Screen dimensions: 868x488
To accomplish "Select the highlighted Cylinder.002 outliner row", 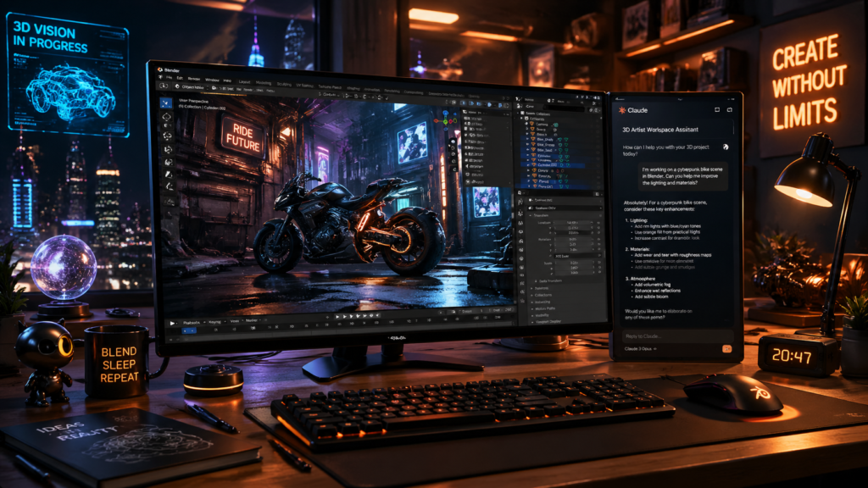I will 553,165.
